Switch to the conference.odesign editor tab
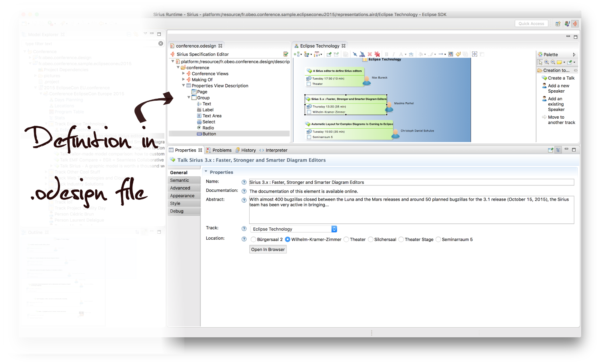This screenshot has width=600, height=364. coord(196,46)
